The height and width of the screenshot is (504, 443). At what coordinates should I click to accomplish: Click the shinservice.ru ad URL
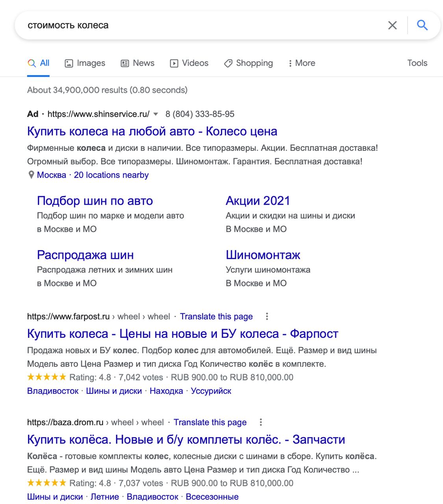click(x=98, y=114)
